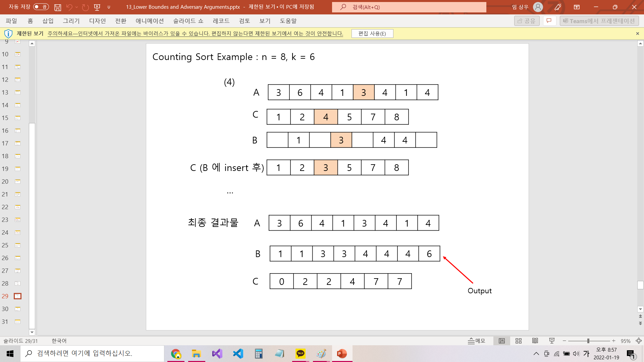Screen dimensions: 644x362
Task: Switch to Normal view icon
Action: 502,341
